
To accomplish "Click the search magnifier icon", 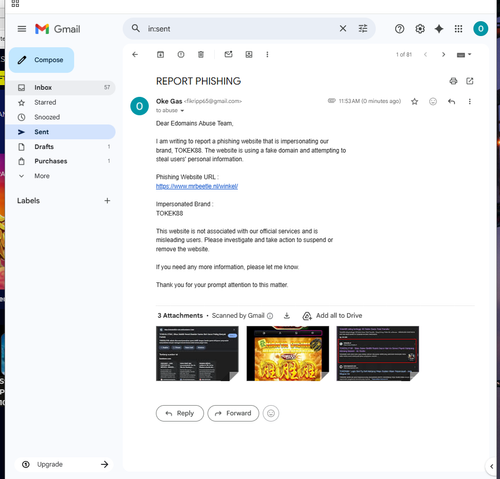I will [136, 28].
